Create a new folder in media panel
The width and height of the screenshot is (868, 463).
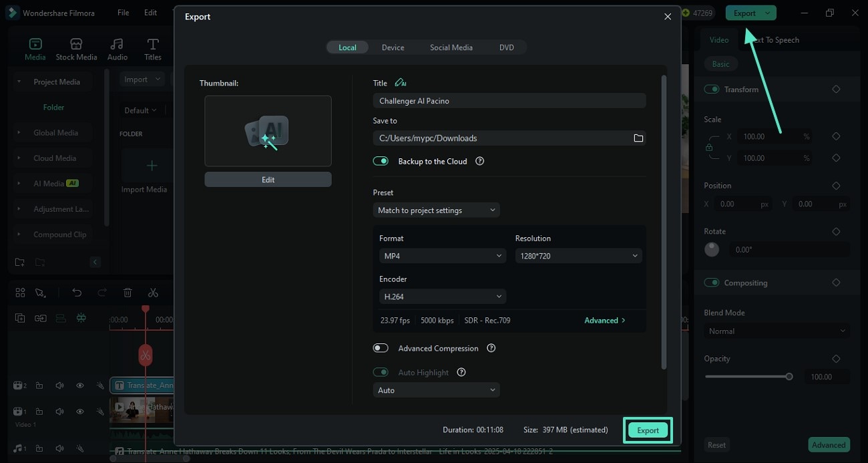pyautogui.click(x=19, y=262)
